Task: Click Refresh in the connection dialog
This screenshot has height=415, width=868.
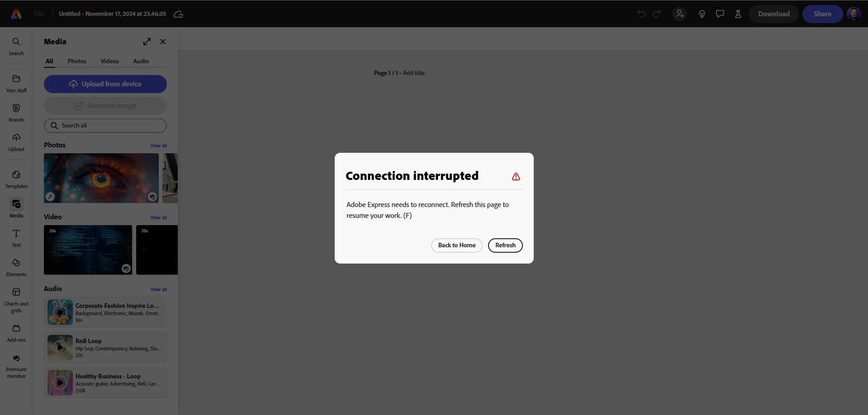Action: tap(505, 245)
